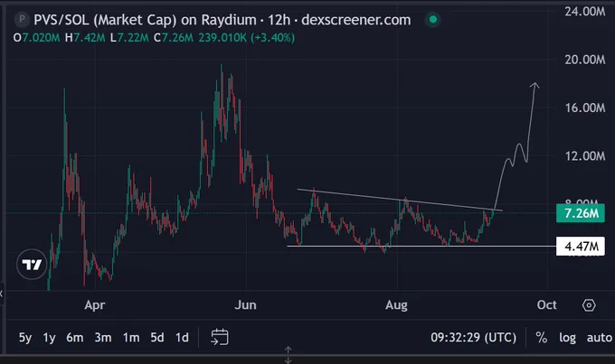This screenshot has height=364, width=615.
Task: Click the 16.00M price axis label
Action: (x=585, y=107)
